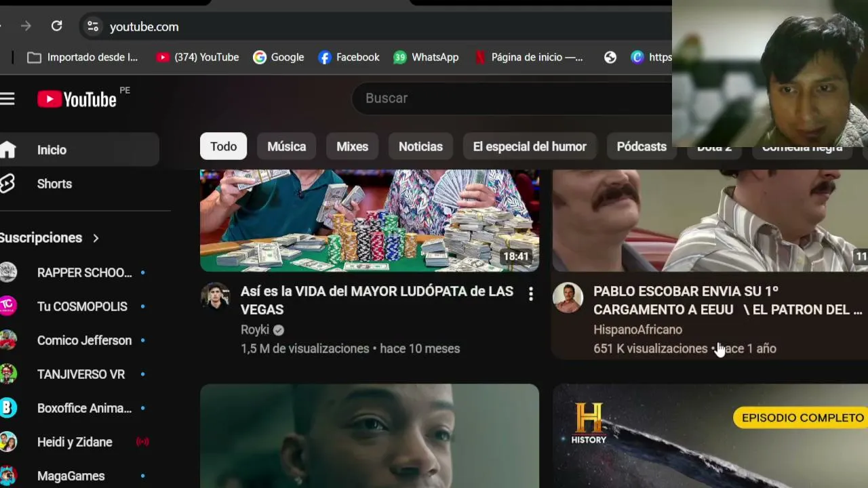Screen dimensions: 868x488
Task: Select the El especial del humor chip
Action: (x=530, y=146)
